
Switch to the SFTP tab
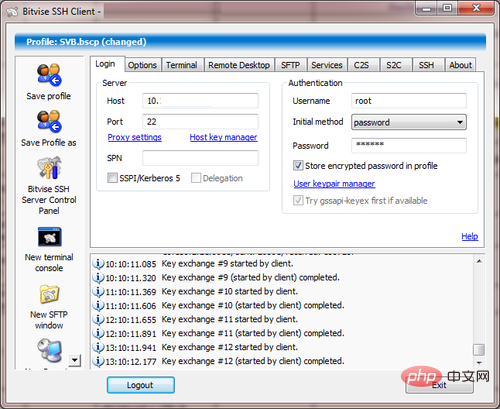click(x=290, y=65)
